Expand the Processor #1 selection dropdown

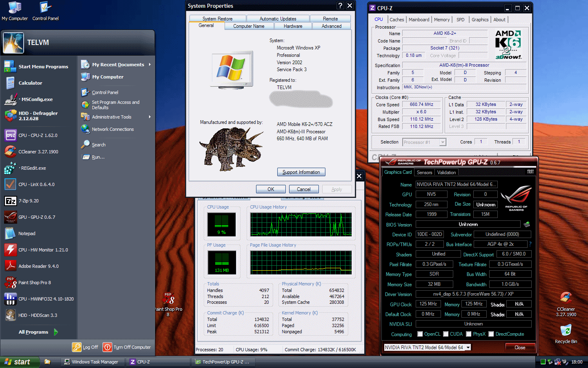tap(442, 142)
